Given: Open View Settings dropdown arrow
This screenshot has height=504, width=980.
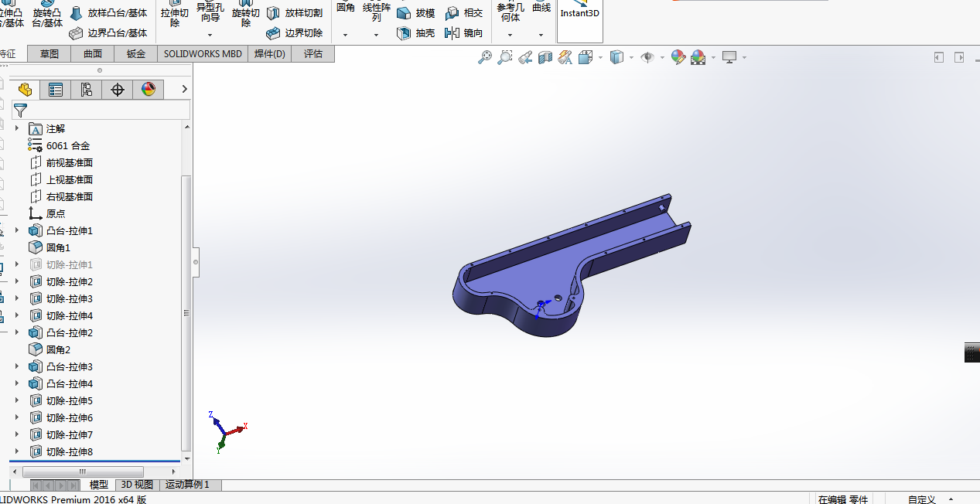Looking at the screenshot, I should coord(744,58).
